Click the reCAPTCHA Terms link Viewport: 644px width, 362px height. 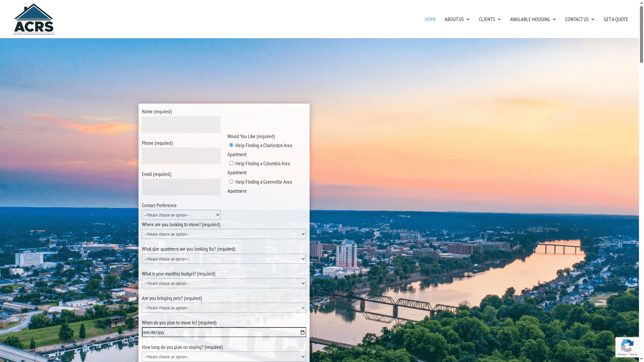tap(633, 355)
